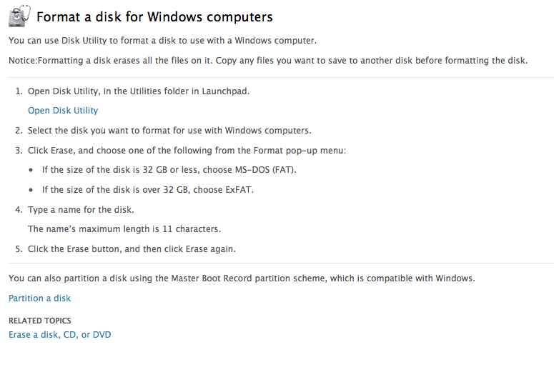Click the step number 5 marker
This screenshot has height=392, width=554.
coord(19,249)
